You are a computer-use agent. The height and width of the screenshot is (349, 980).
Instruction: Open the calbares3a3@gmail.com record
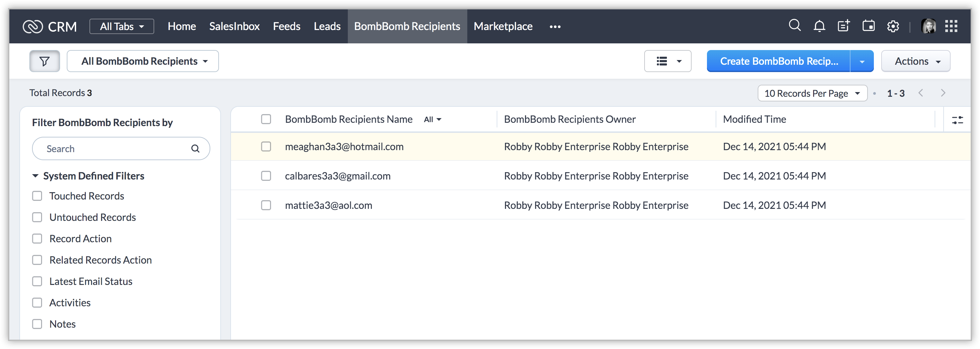pyautogui.click(x=338, y=176)
